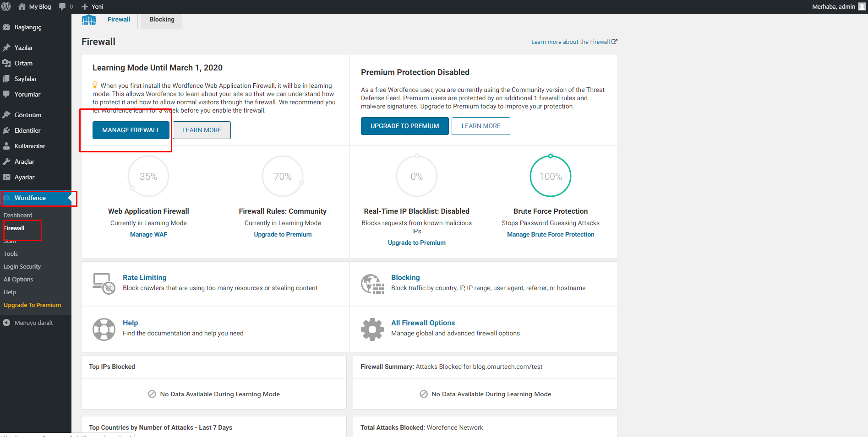Click the All Firewall Options gear icon
This screenshot has width=868, height=437.
point(372,329)
